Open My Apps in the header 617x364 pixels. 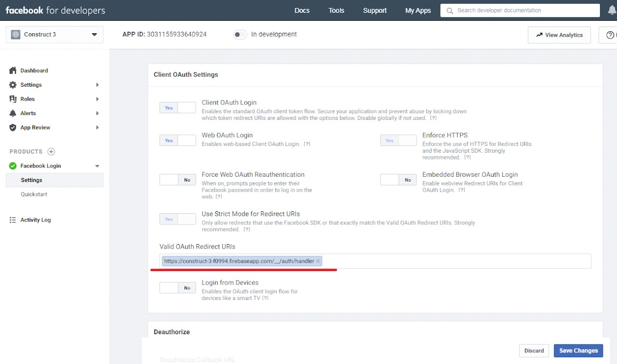417,11
